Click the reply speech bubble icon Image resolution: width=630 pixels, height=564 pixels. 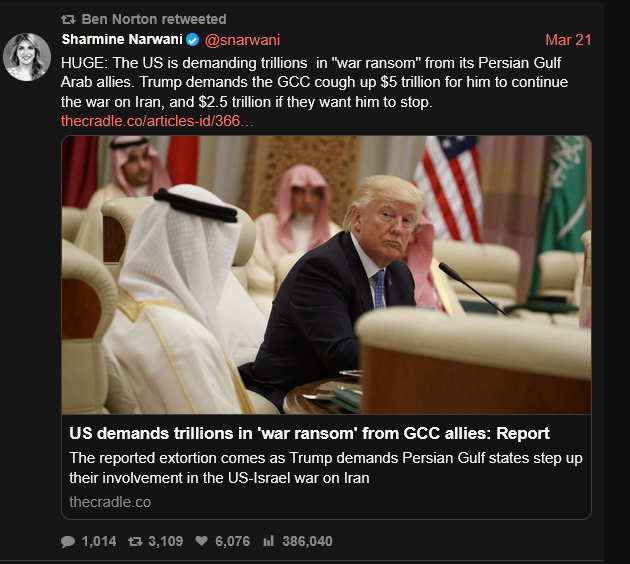click(x=68, y=542)
